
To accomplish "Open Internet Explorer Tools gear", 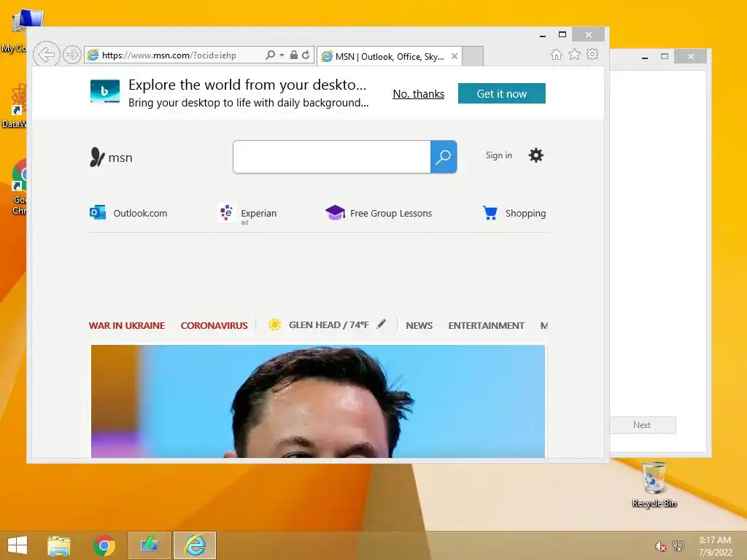I will tap(592, 54).
